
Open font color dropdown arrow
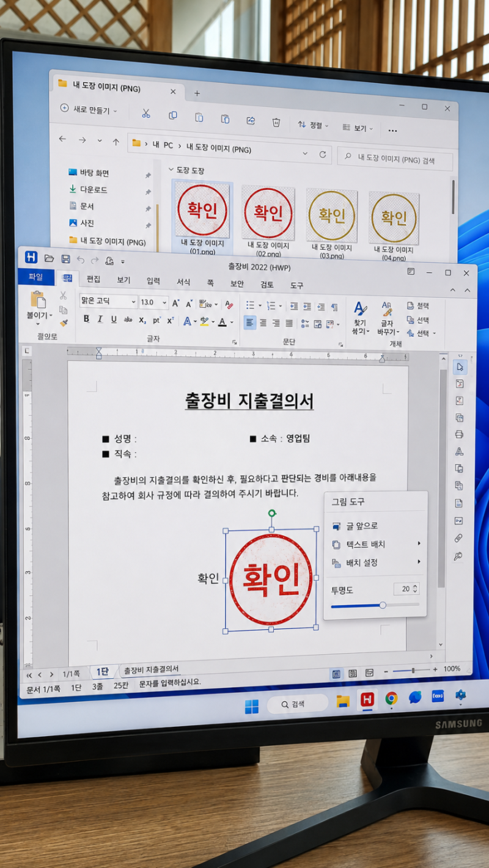232,323
